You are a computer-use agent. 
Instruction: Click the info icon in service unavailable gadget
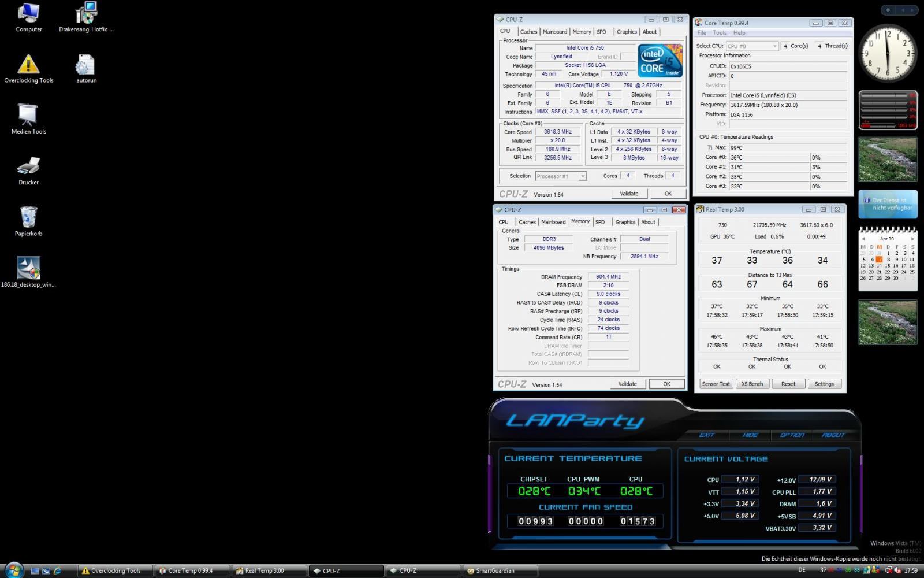pos(867,200)
